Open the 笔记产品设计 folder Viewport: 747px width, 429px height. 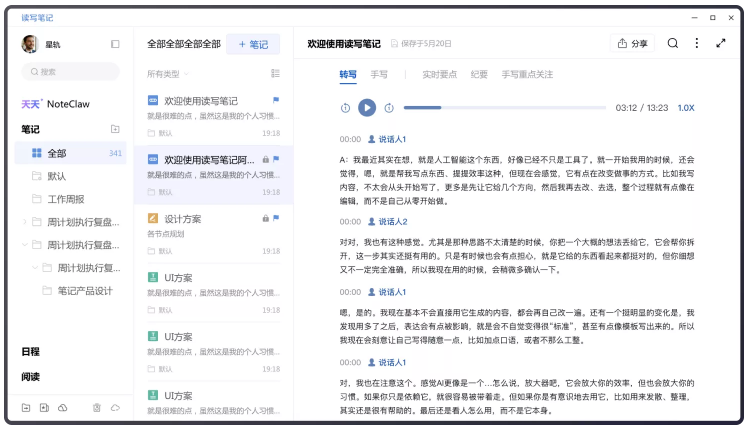point(71,290)
